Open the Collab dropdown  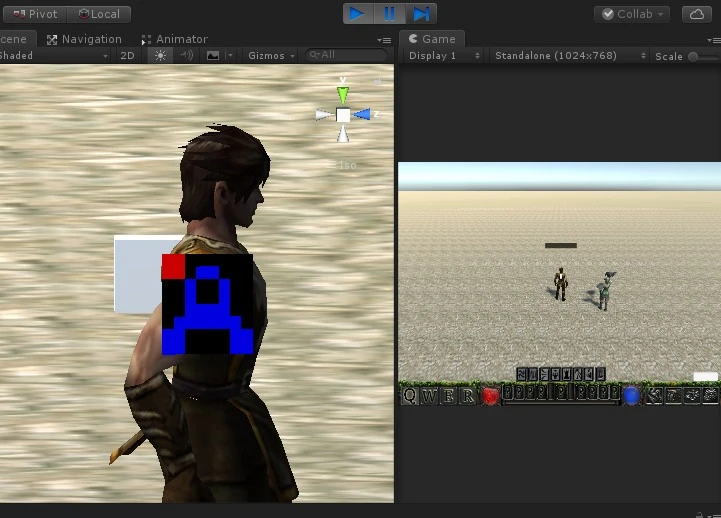tap(632, 14)
